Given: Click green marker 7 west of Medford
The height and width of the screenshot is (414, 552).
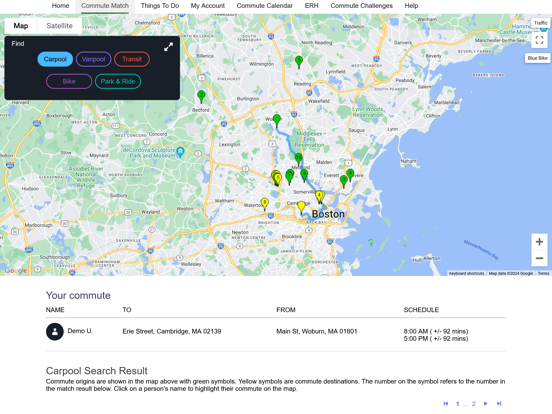Looking at the screenshot, I should coord(289,177).
